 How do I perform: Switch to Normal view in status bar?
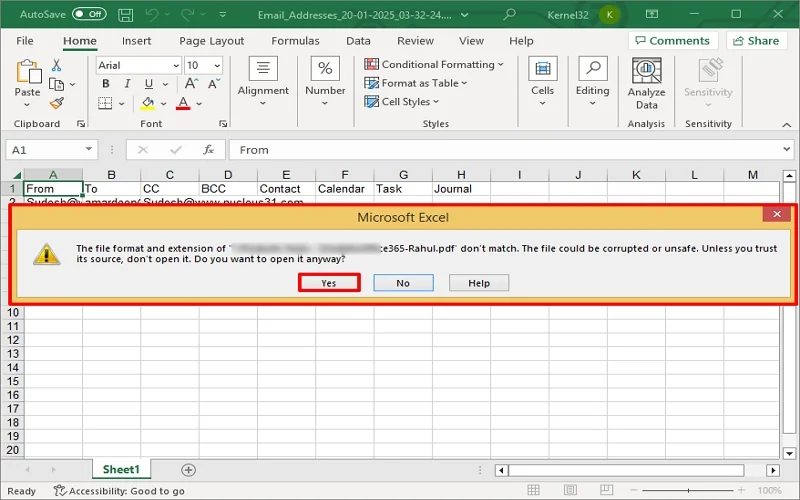point(533,490)
